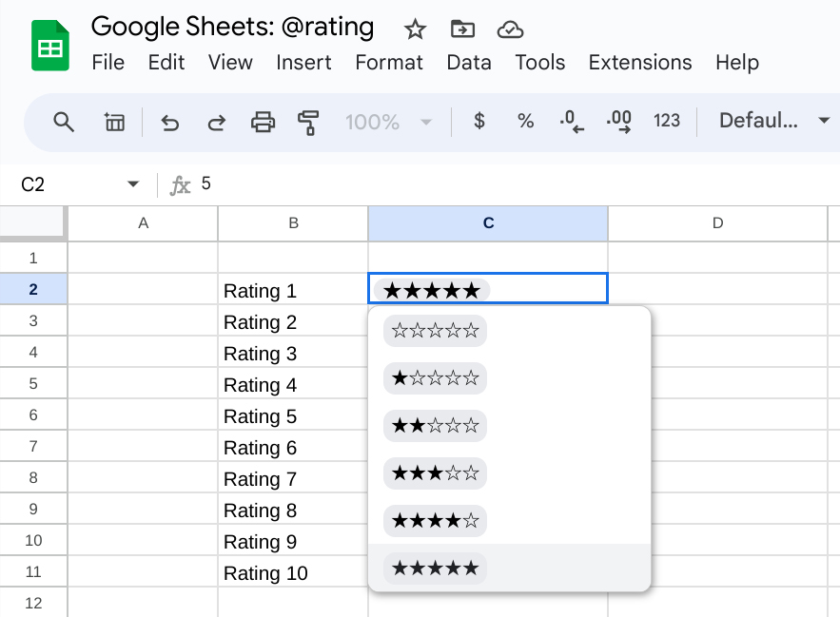
Task: Format selected cell as currency
Action: (479, 121)
